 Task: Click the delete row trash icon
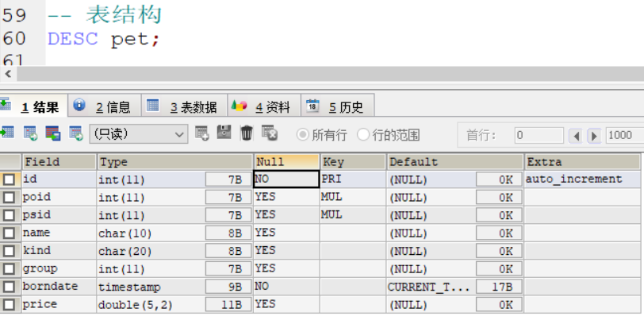247,133
